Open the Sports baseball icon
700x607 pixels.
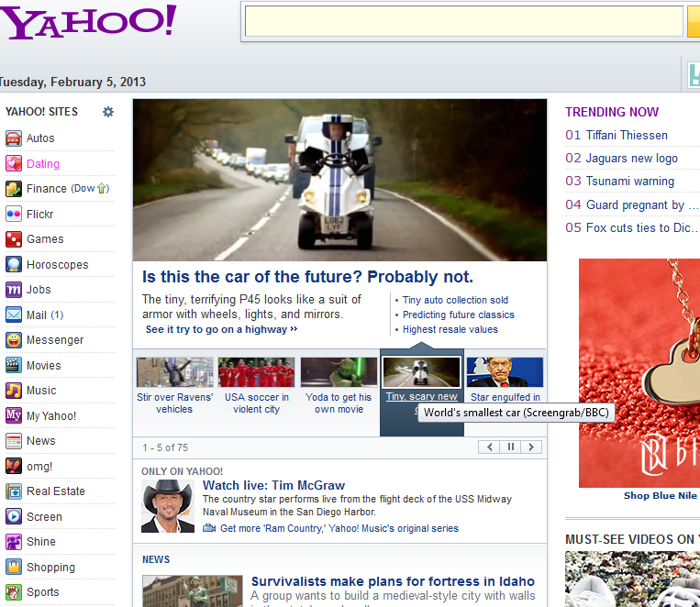point(14,592)
